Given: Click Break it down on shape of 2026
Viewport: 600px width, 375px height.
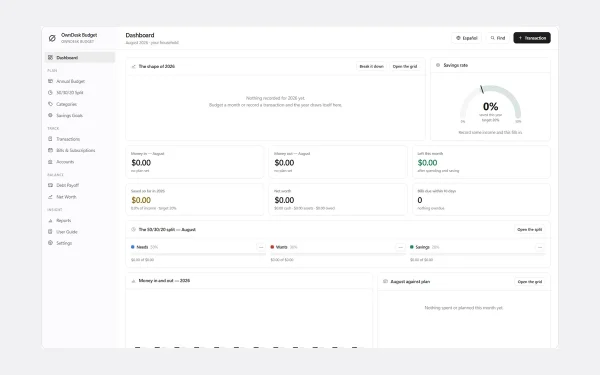Looking at the screenshot, I should coord(371,67).
